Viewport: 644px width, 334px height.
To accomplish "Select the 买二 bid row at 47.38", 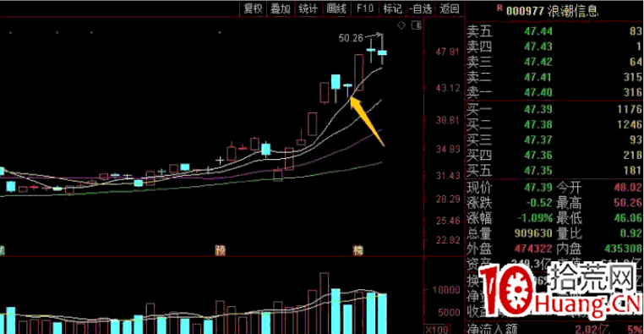I will click(554, 124).
